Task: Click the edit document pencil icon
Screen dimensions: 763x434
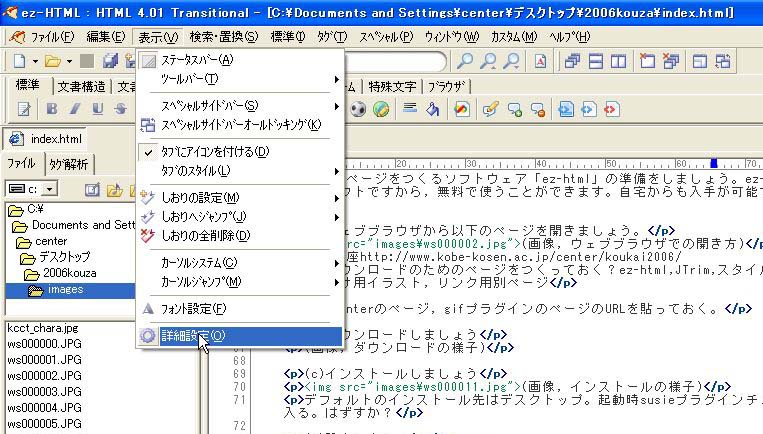Action: click(x=24, y=109)
